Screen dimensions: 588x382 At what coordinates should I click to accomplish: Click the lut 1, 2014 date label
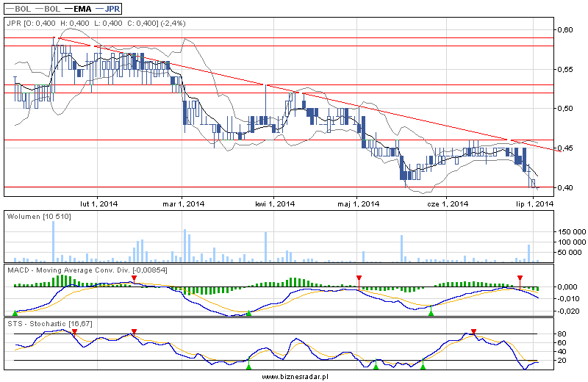point(99,204)
